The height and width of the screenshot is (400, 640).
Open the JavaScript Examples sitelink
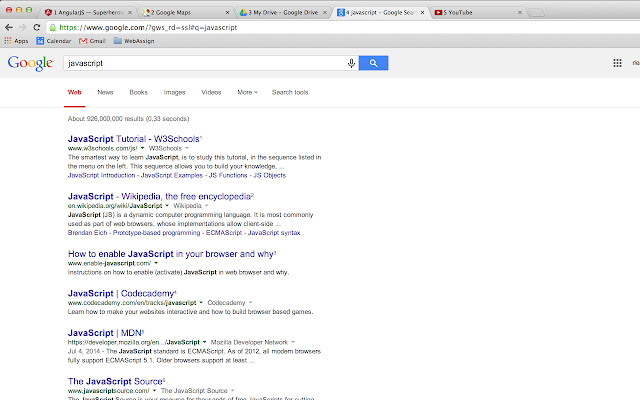[171, 175]
